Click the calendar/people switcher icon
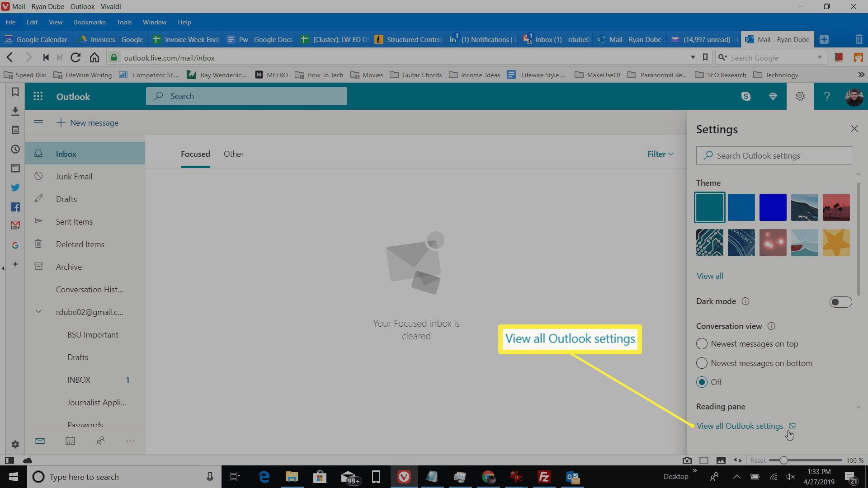 click(70, 441)
